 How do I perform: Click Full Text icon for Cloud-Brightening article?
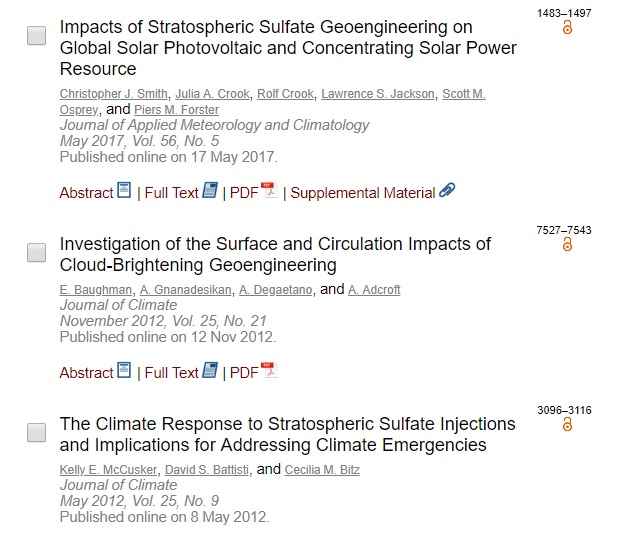click(x=210, y=370)
